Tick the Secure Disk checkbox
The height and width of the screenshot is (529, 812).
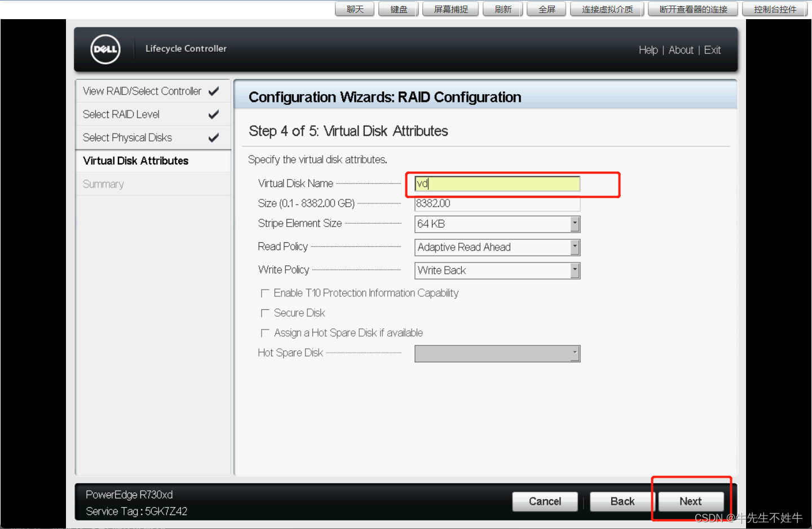(265, 313)
